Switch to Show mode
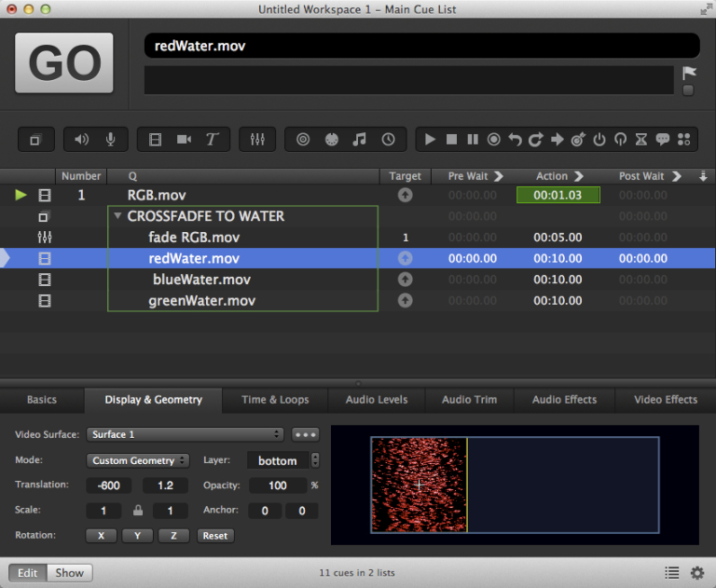Screen dimensions: 716x588 point(70,572)
